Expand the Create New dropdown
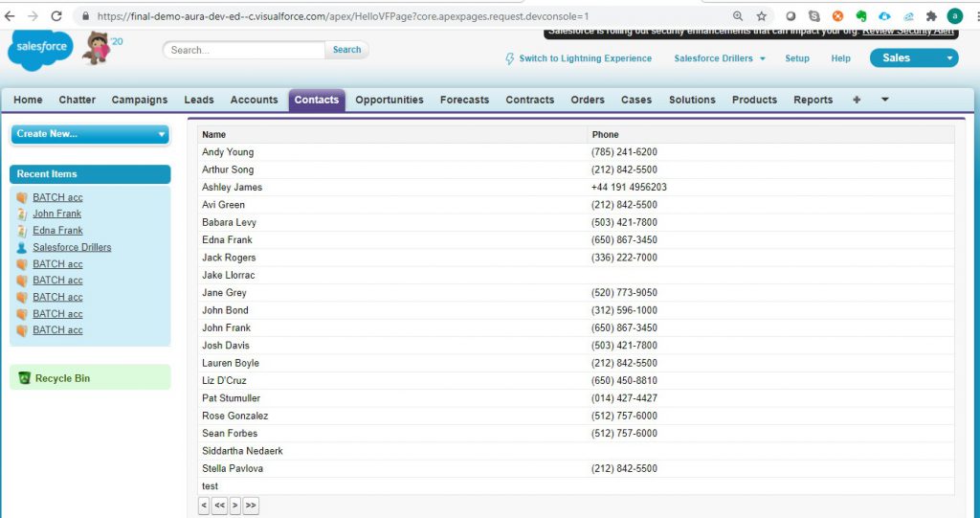 [x=90, y=134]
